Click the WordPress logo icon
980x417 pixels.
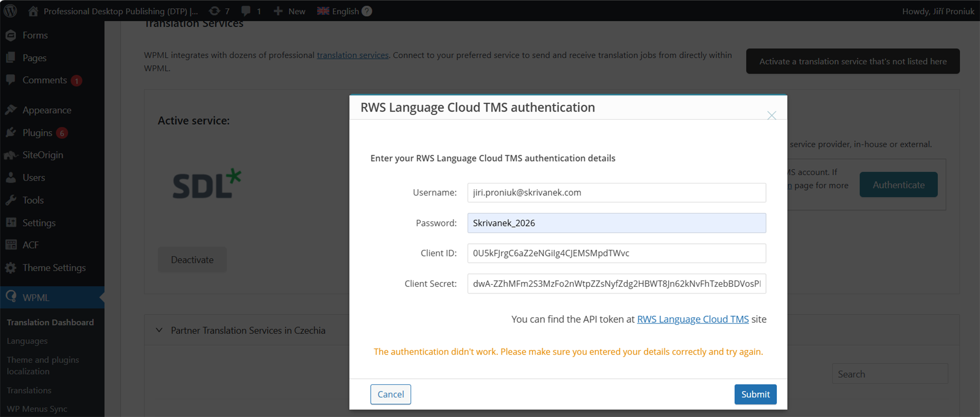point(10,11)
